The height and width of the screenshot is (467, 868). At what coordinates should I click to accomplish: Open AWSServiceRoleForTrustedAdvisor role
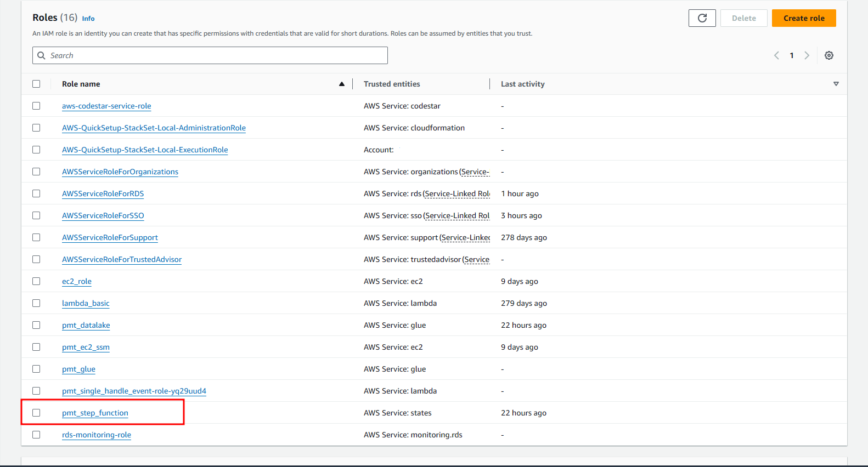coord(122,259)
